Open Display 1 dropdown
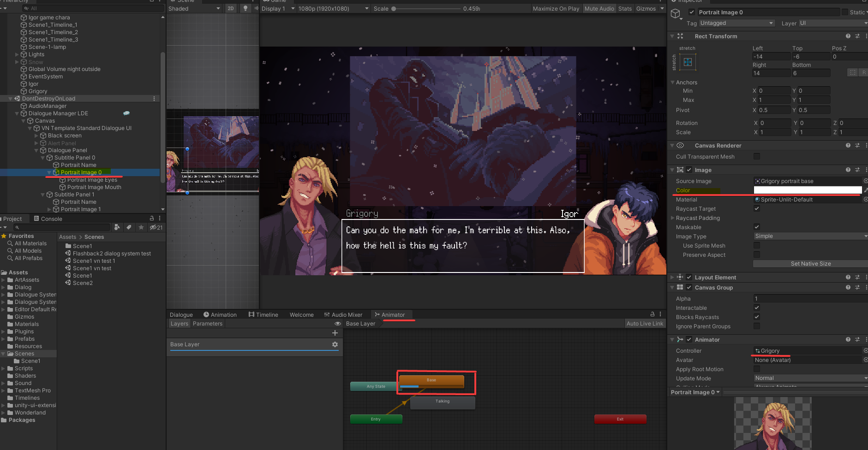 (277, 8)
